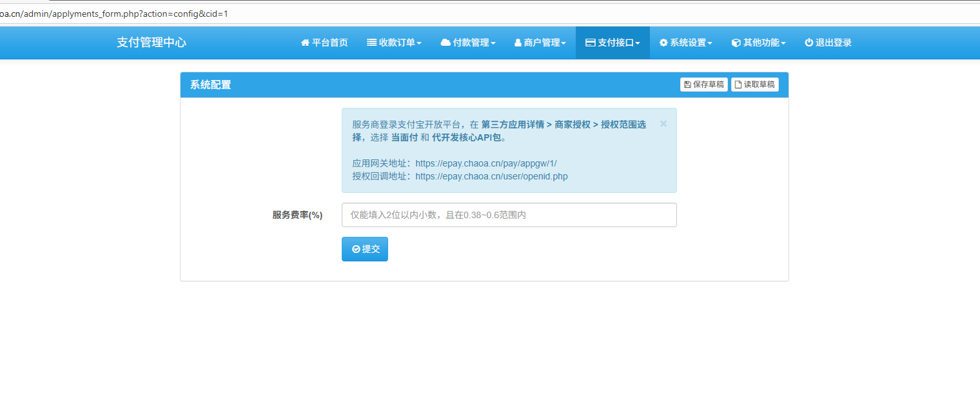Viewport: 980px width, 404px height.
Task: Open the 系统设置 dropdown caret
Action: point(710,43)
